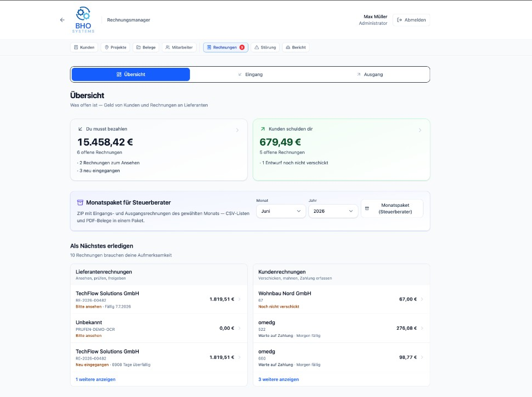This screenshot has height=397, width=532.
Task: Click the Monatspaket archive box icon
Action: [x=80, y=202]
